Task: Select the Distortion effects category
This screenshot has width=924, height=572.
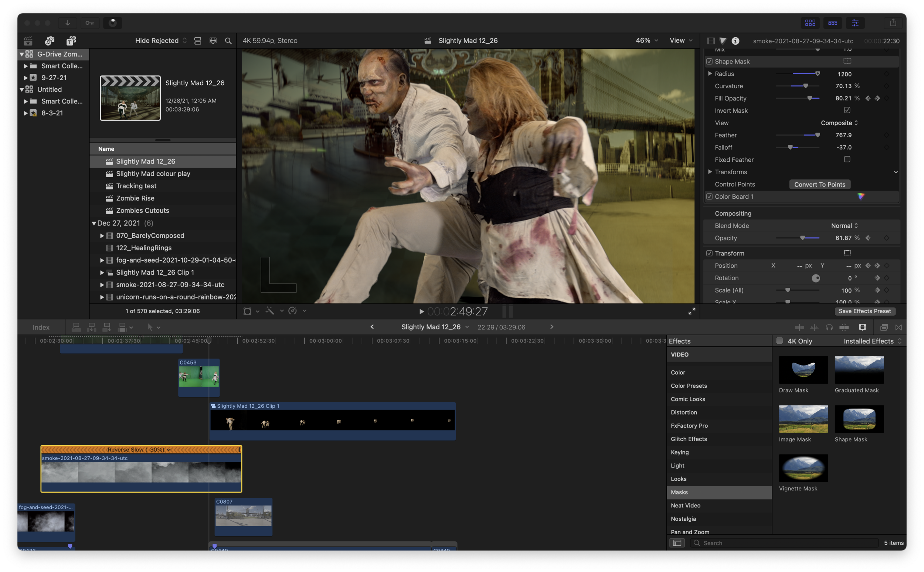Action: click(x=684, y=412)
